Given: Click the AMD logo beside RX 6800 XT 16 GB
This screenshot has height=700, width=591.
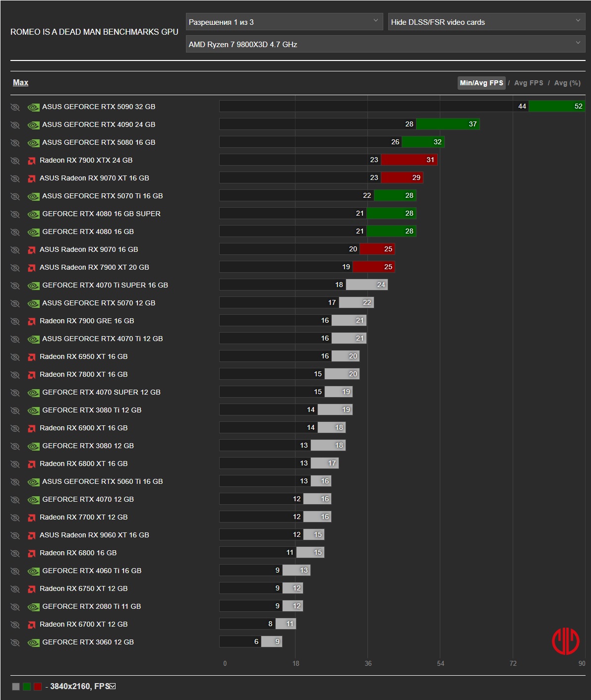Looking at the screenshot, I should click(32, 464).
